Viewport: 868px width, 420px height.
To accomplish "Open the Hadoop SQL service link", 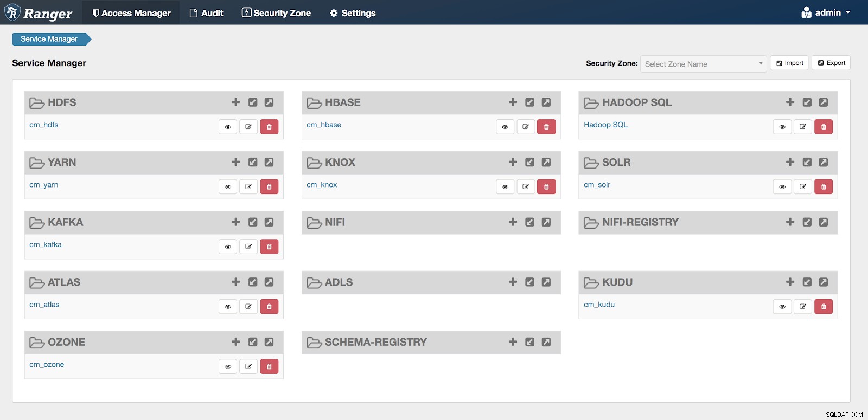I will pyautogui.click(x=605, y=125).
